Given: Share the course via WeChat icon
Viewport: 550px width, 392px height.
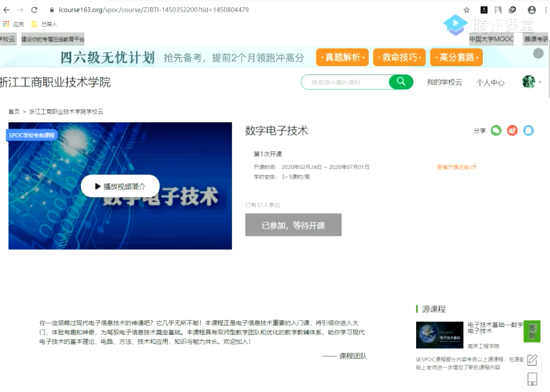Looking at the screenshot, I should pyautogui.click(x=496, y=130).
